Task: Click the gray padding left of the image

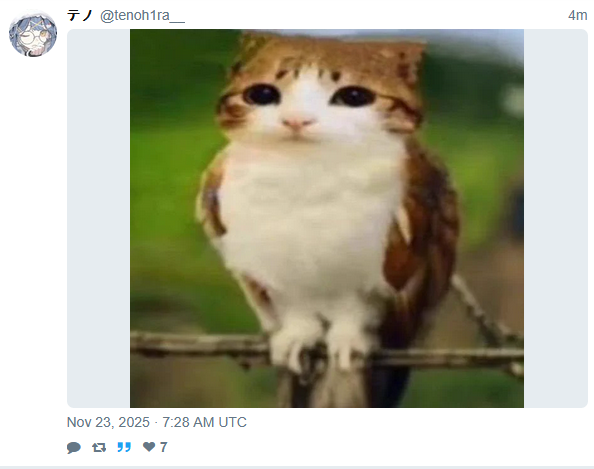Action: click(x=98, y=219)
